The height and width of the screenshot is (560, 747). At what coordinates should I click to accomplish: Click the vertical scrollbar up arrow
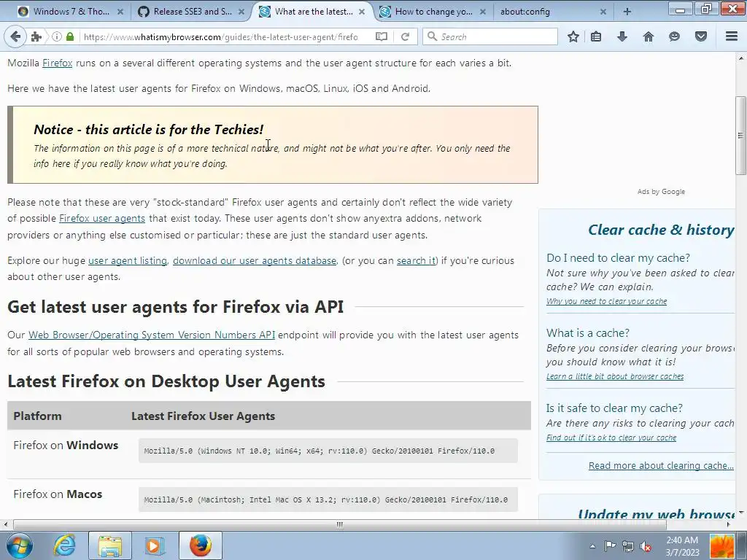pos(741,58)
